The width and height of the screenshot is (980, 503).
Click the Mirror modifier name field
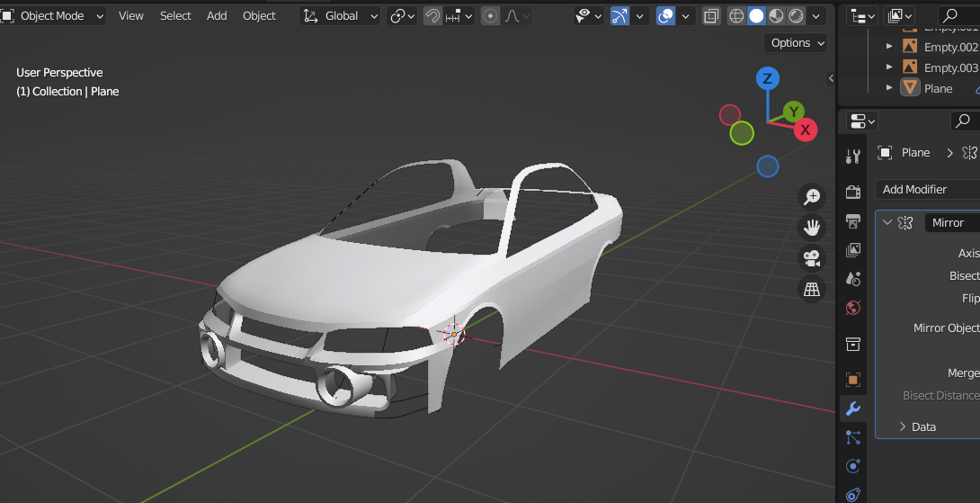[952, 223]
